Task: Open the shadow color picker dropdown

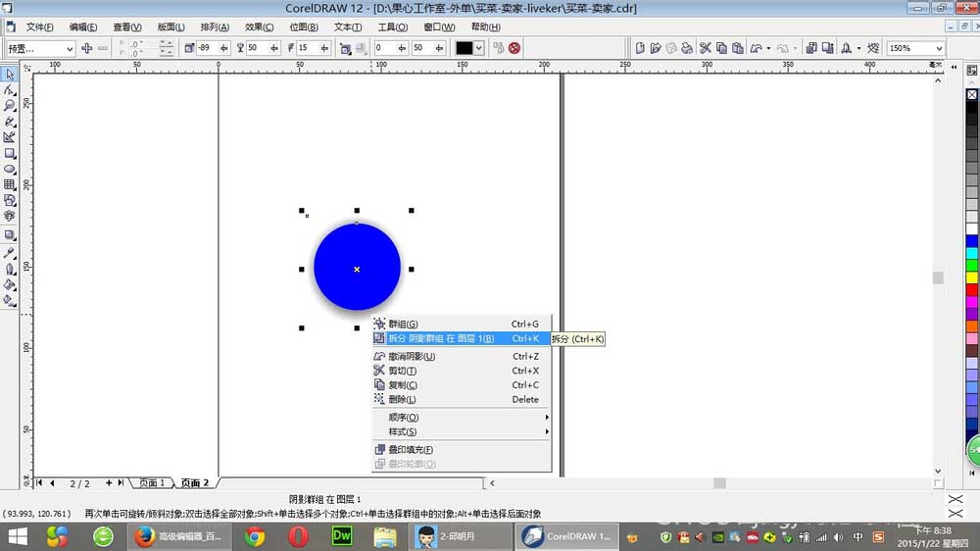Action: (479, 48)
